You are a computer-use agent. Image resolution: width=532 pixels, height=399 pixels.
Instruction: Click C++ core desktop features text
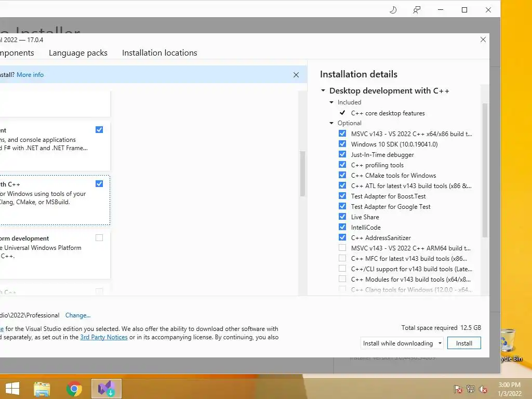[388, 113]
